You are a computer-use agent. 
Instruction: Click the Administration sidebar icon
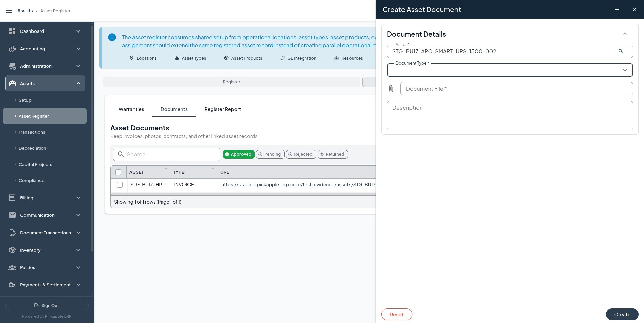pos(12,66)
